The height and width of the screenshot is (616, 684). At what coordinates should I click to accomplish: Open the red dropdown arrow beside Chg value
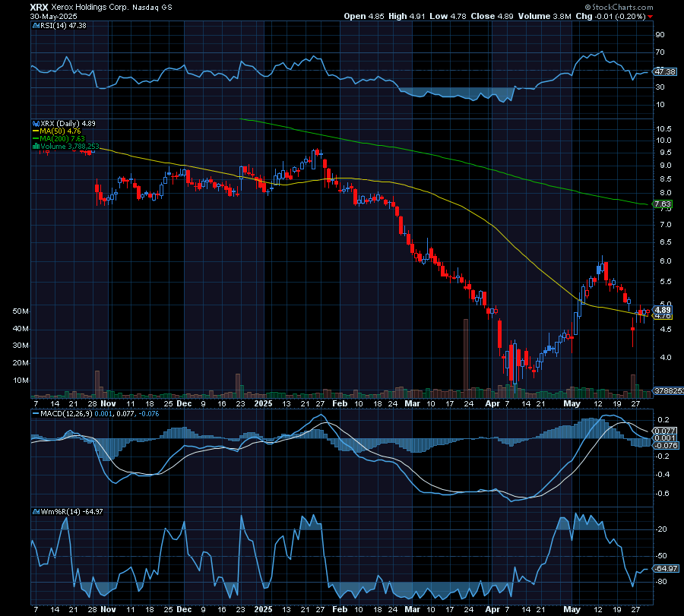click(x=651, y=16)
